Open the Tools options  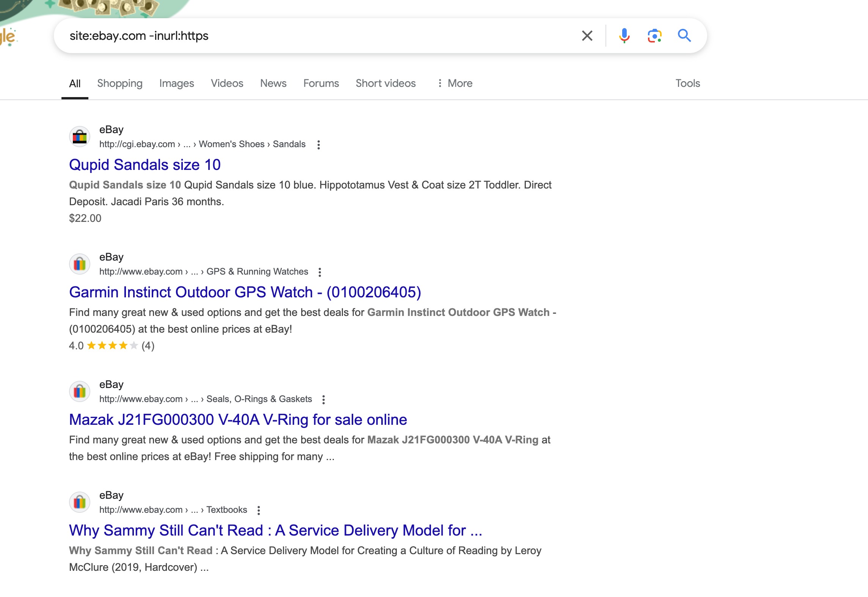(x=688, y=83)
